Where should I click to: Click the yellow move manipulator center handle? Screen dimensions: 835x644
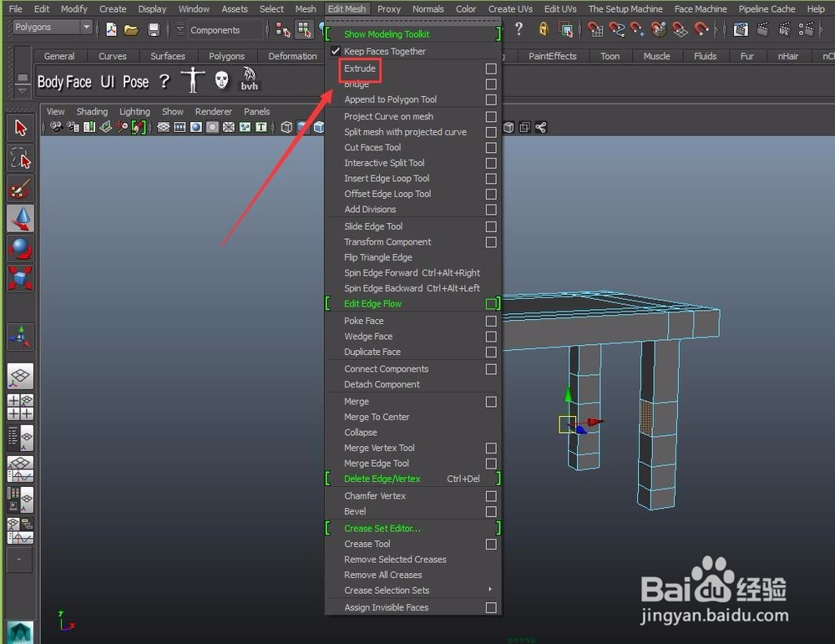click(567, 424)
